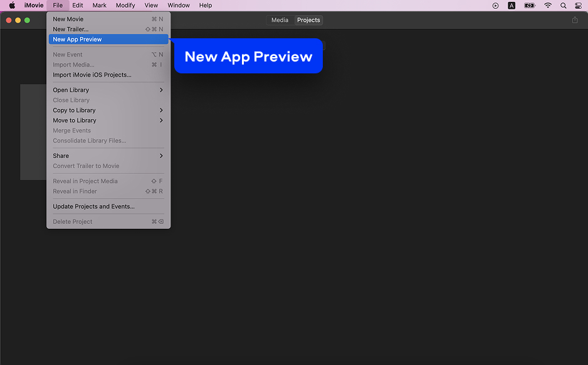Image resolution: width=588 pixels, height=365 pixels.
Task: Open Spotlight search in menu bar
Action: pos(564,5)
